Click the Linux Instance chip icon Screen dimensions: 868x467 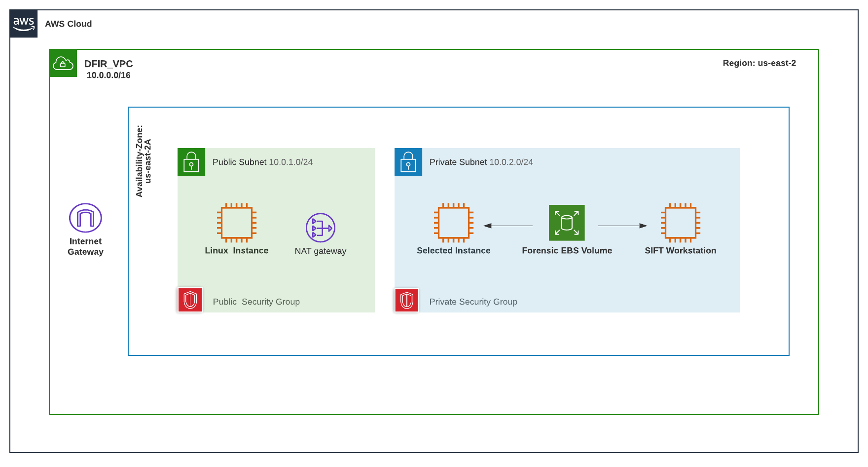tap(237, 223)
